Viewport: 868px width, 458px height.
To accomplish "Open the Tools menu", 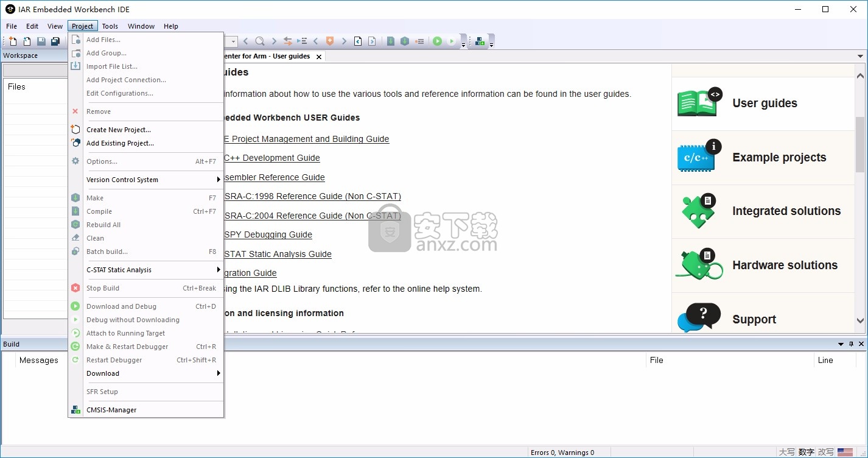I will (x=110, y=26).
